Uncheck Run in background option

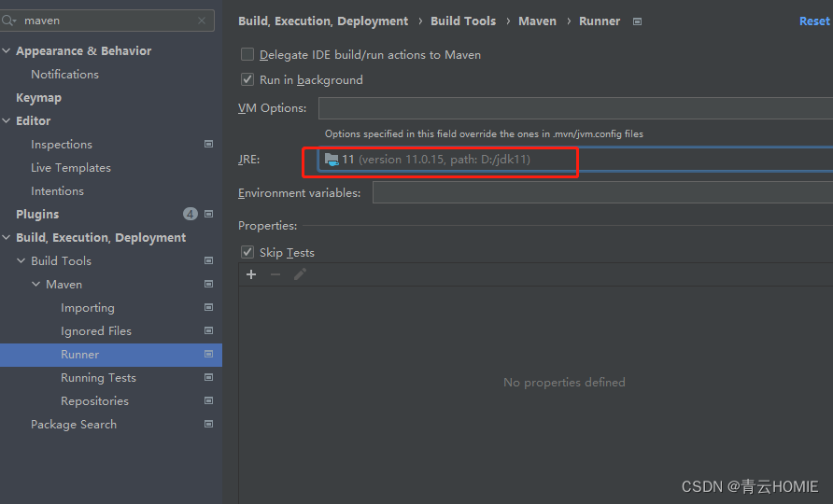click(x=247, y=79)
